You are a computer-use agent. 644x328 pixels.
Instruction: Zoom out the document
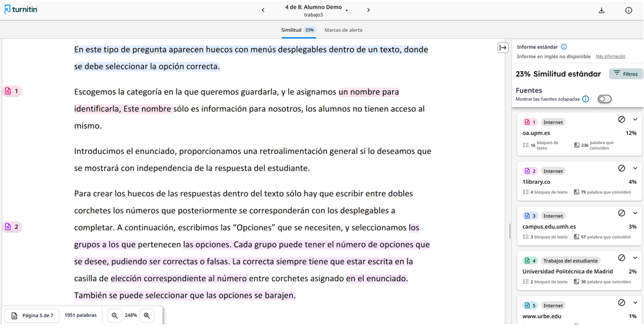click(115, 316)
